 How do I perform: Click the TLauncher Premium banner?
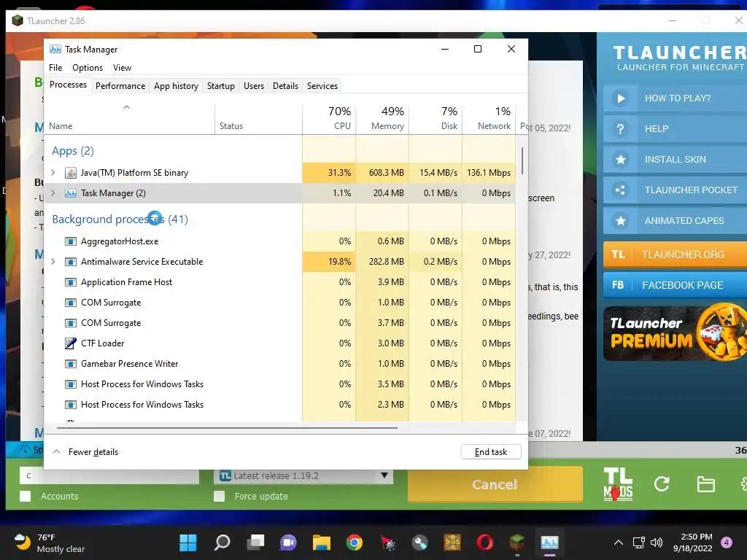(x=675, y=332)
